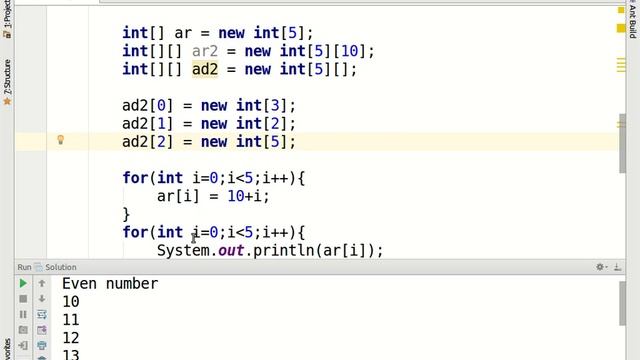Click the large yellow warning marker in stripe
Viewport: 640px width, 360px height.
point(621,28)
